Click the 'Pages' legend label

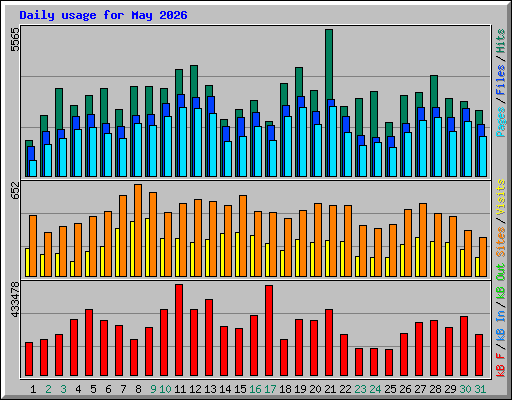click(500, 122)
